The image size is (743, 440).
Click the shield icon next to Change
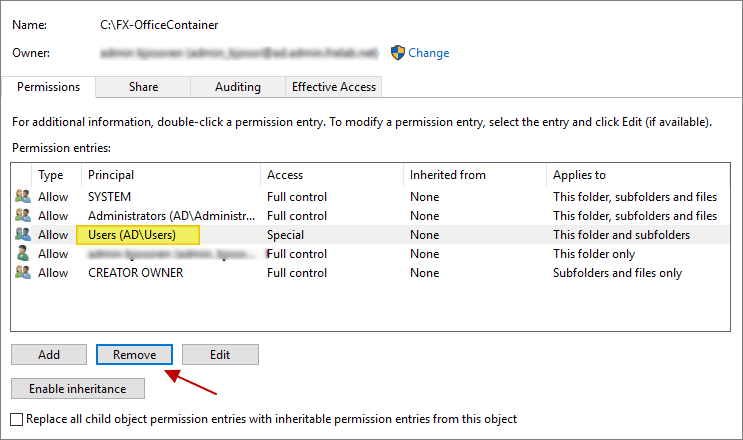pyautogui.click(x=397, y=53)
